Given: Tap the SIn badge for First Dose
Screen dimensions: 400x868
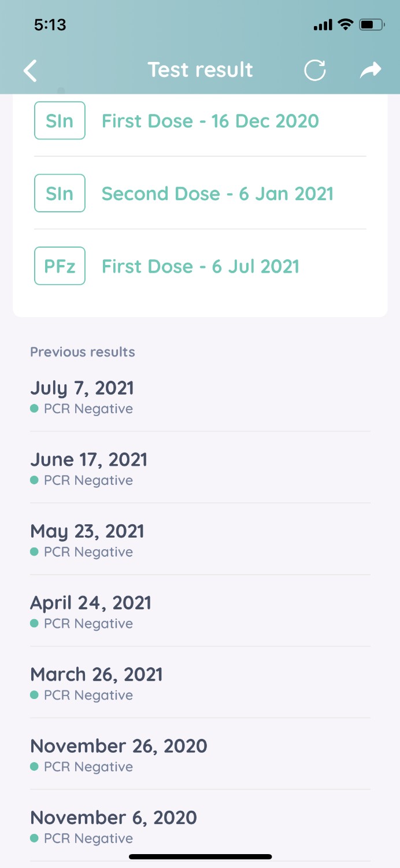Looking at the screenshot, I should (x=60, y=120).
